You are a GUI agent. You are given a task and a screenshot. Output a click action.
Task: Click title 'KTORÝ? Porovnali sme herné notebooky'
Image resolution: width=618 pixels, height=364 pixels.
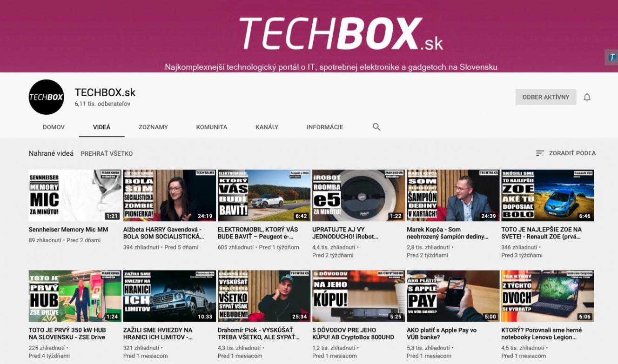pyautogui.click(x=542, y=334)
